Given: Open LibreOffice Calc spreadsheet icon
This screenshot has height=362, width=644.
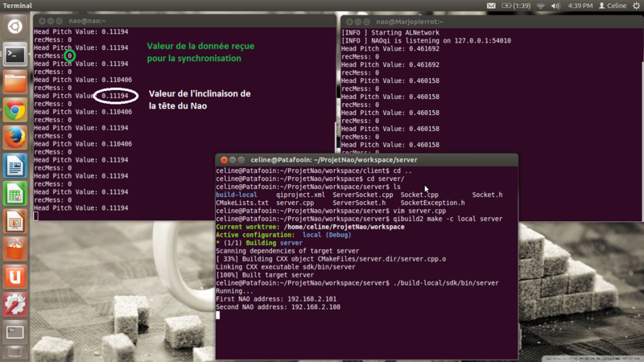Looking at the screenshot, I should tap(14, 193).
